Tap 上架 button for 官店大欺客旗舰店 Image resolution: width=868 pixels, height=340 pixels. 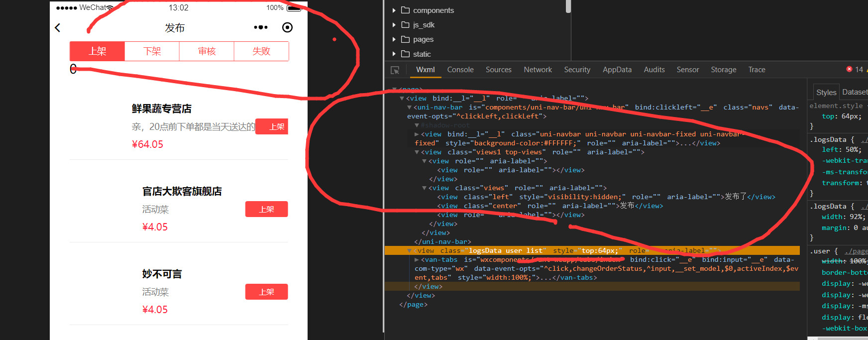266,209
